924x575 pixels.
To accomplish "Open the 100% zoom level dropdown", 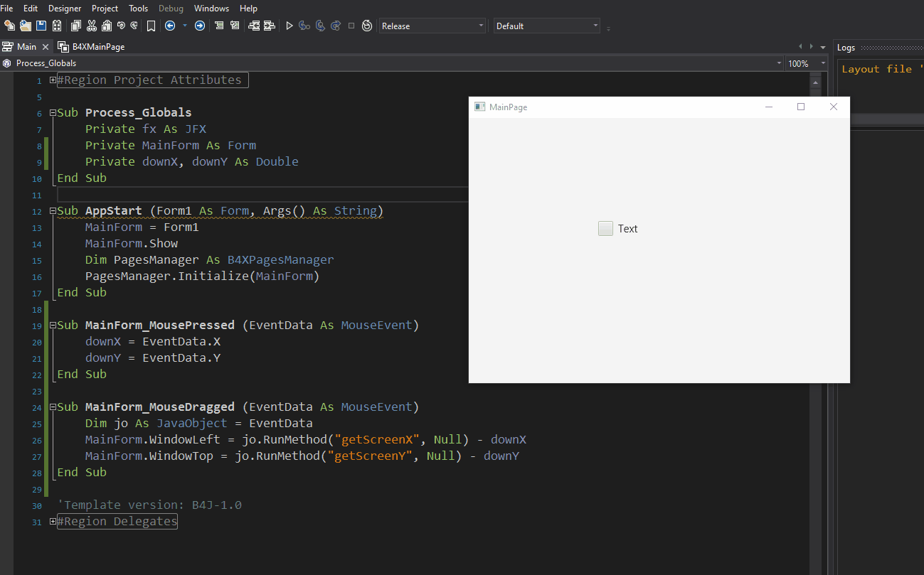I will pos(822,63).
